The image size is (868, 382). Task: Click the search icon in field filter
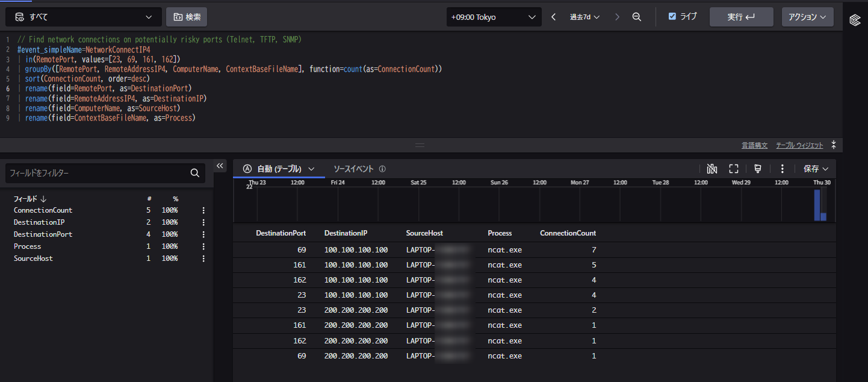coord(194,173)
